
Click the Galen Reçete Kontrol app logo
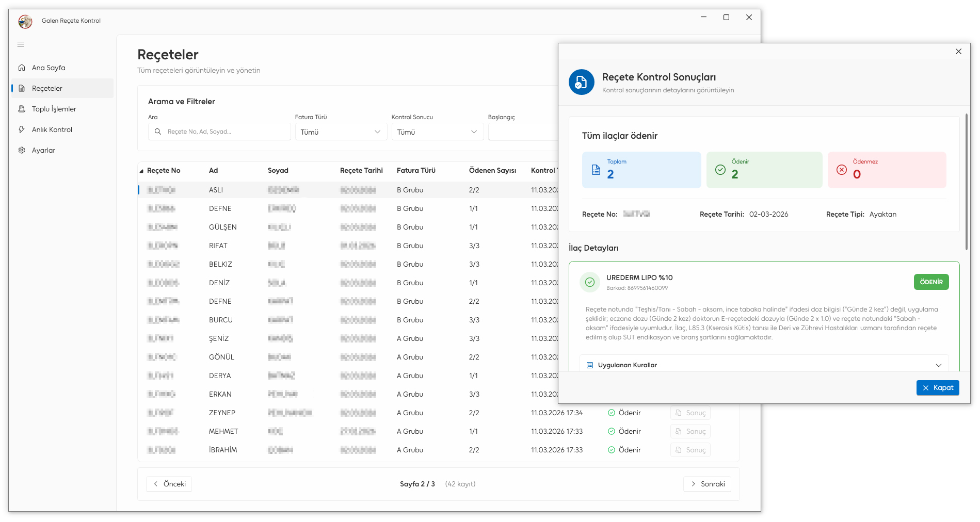point(25,21)
